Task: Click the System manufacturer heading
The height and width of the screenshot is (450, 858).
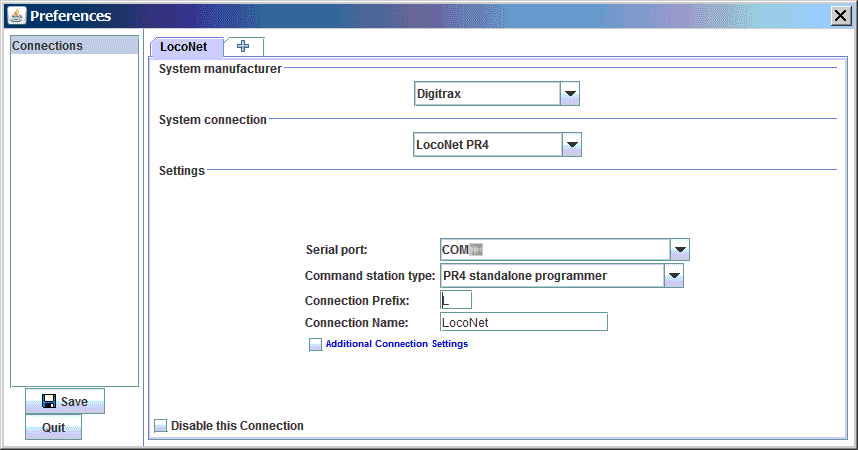Action: click(x=220, y=69)
